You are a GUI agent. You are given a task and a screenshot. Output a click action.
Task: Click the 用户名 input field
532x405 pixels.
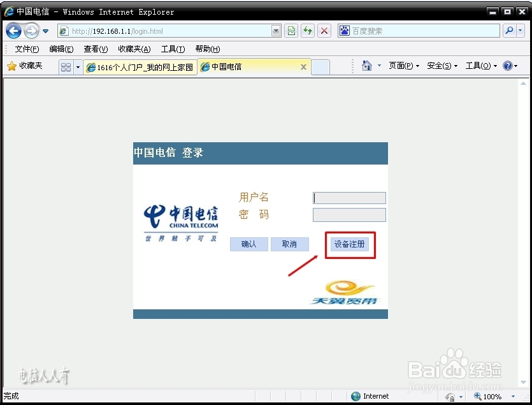[349, 198]
